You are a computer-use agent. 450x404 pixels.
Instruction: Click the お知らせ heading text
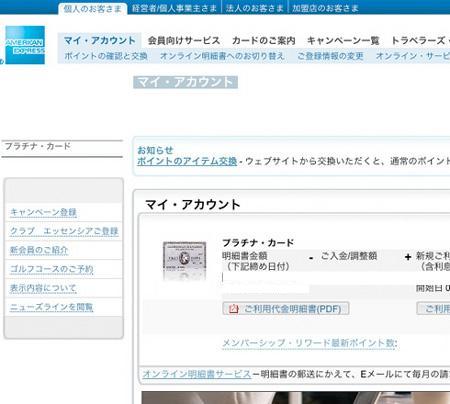coord(155,150)
